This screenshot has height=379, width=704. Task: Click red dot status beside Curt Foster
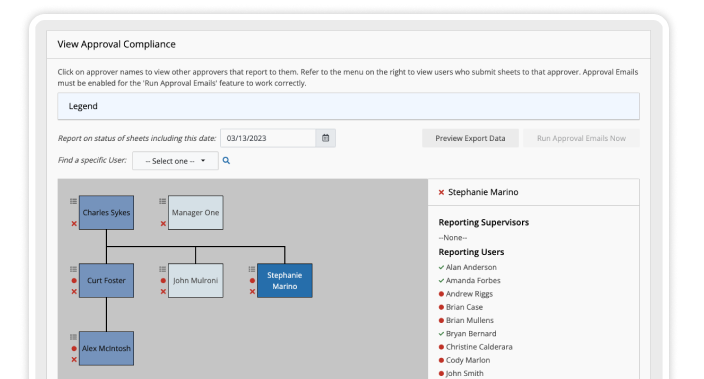(74, 281)
